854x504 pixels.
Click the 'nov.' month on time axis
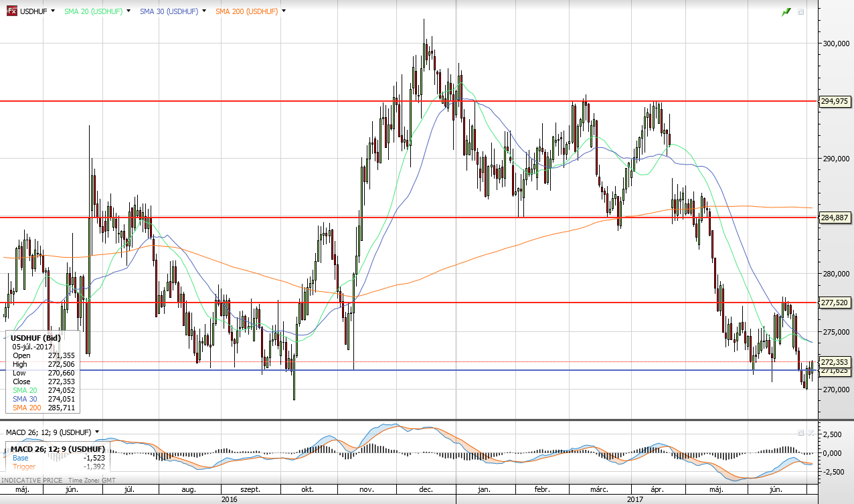[366, 490]
